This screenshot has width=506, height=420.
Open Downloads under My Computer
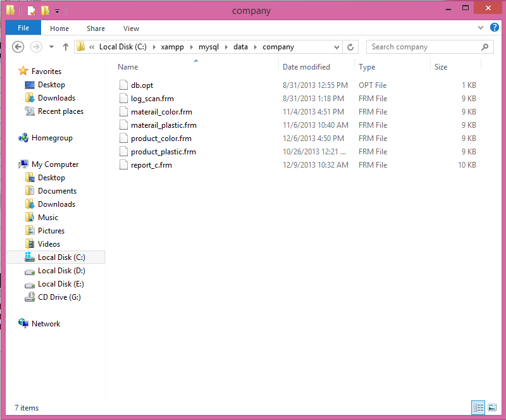[56, 204]
